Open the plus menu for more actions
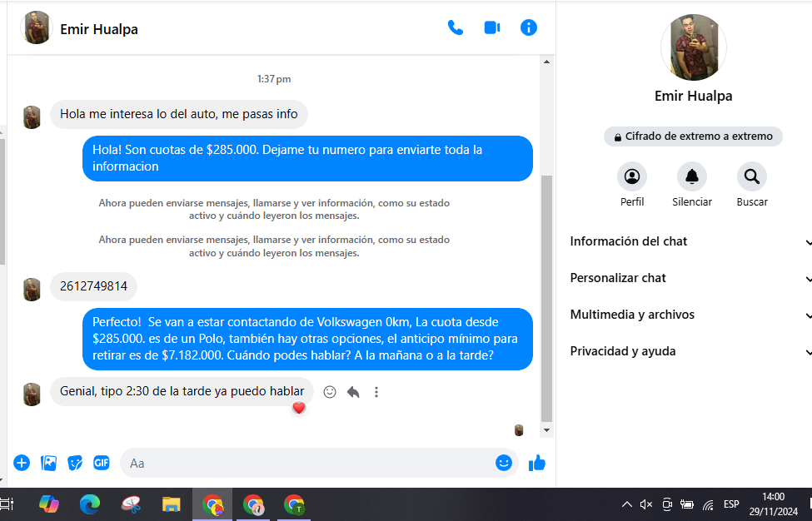The image size is (812, 521). click(22, 463)
